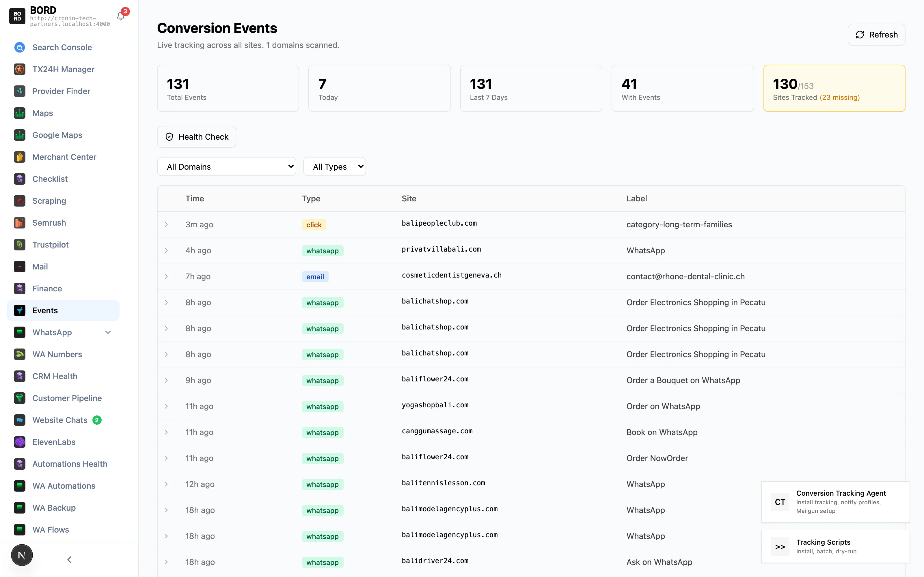The image size is (924, 577).
Task: Click the Refresh button
Action: [876, 34]
